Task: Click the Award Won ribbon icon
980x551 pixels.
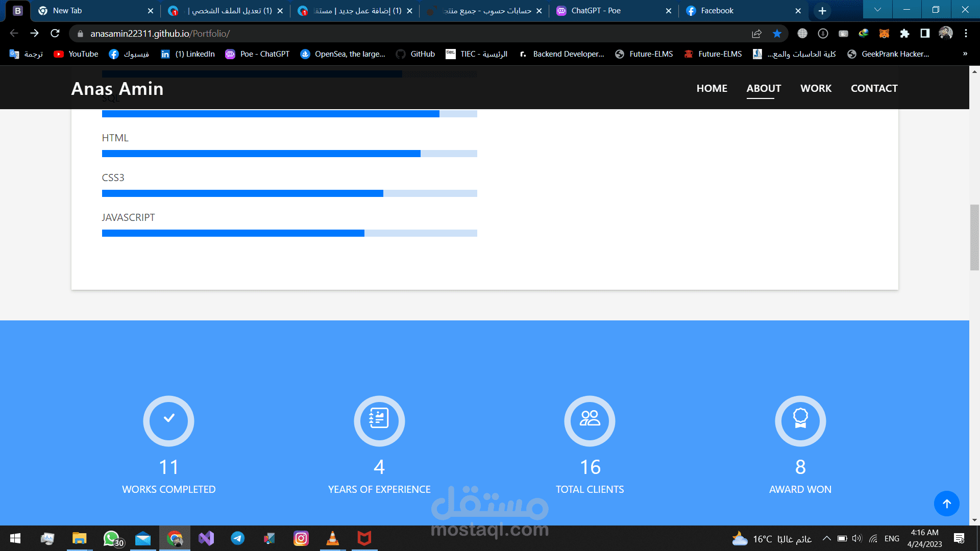Action: 800,420
